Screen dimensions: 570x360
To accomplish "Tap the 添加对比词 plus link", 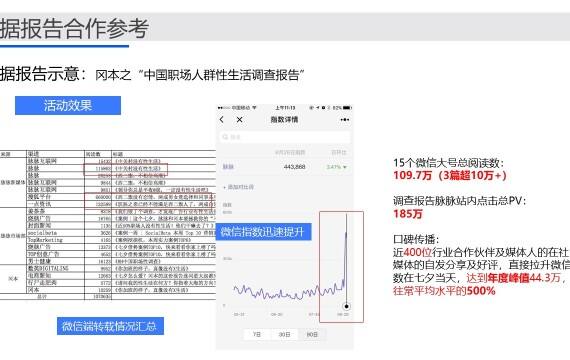I will pos(238,187).
